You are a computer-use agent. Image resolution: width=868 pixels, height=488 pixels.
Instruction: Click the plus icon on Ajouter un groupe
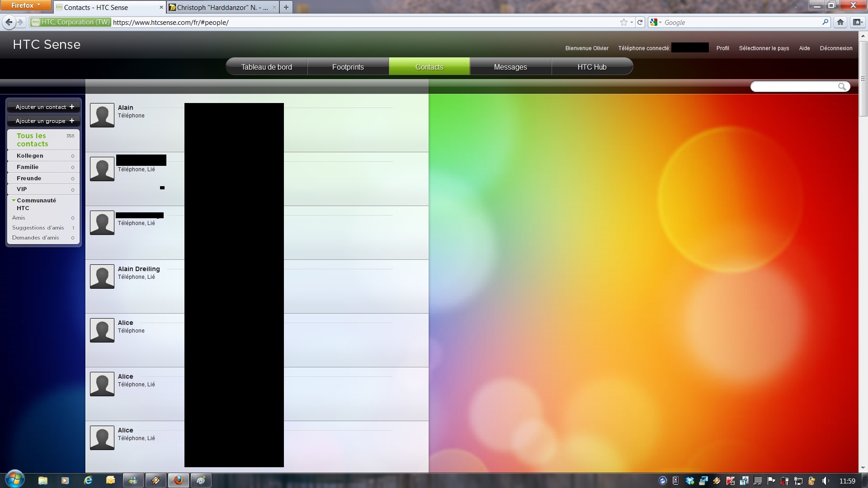pyautogui.click(x=71, y=121)
